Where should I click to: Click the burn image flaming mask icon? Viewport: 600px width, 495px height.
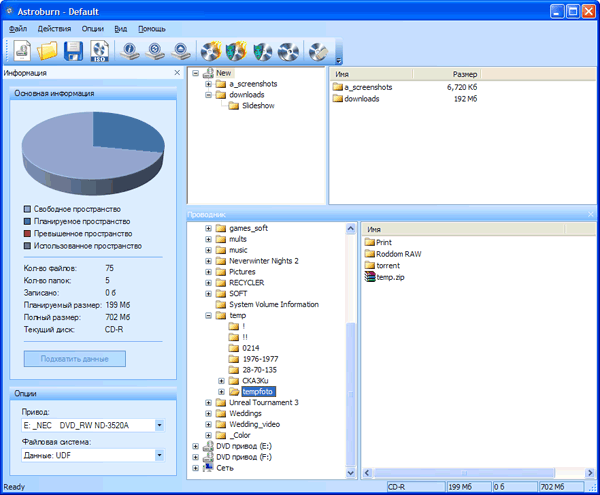(x=236, y=51)
